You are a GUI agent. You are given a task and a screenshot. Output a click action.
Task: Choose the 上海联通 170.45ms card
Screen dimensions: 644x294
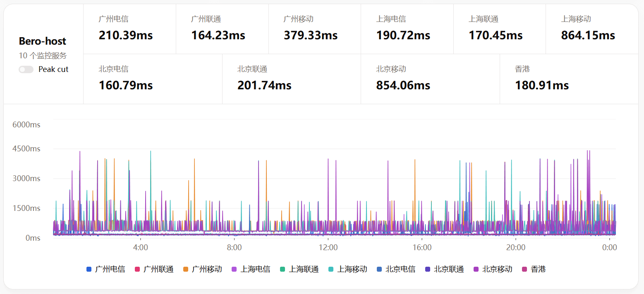click(x=499, y=29)
